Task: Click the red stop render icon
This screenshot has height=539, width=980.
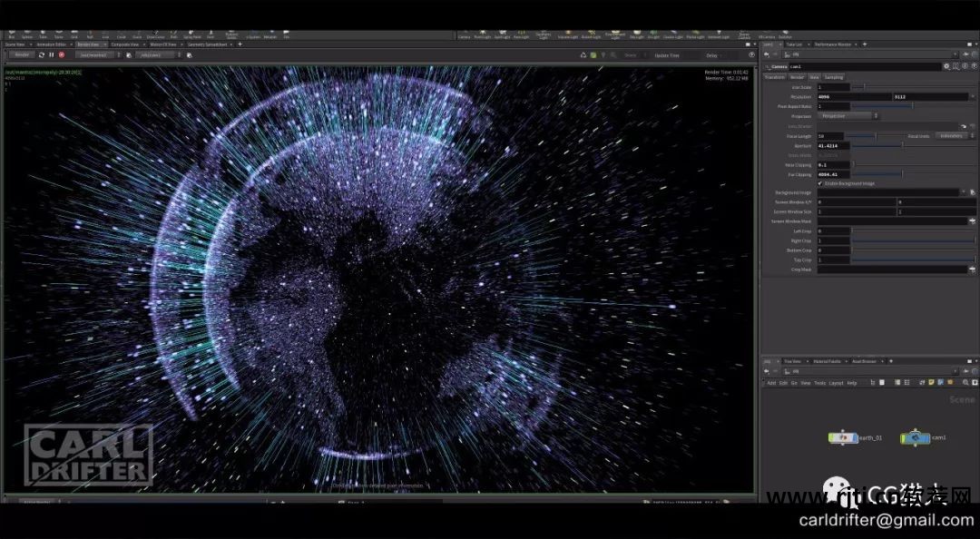Action: 62,55
